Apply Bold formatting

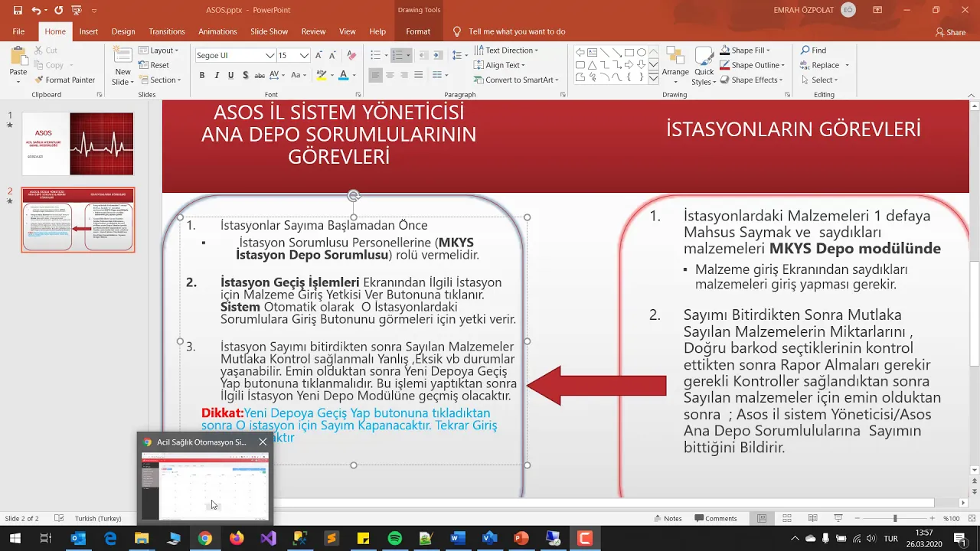[x=202, y=75]
